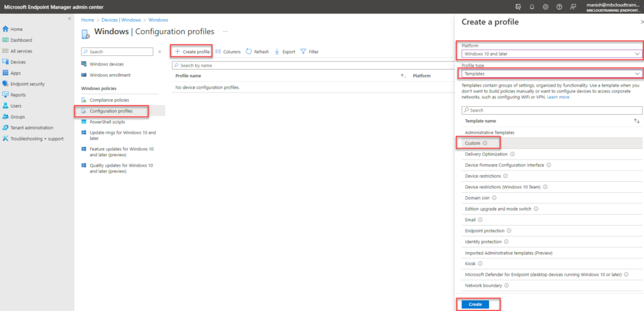
Task: Open the Profile type dropdown
Action: (x=551, y=74)
